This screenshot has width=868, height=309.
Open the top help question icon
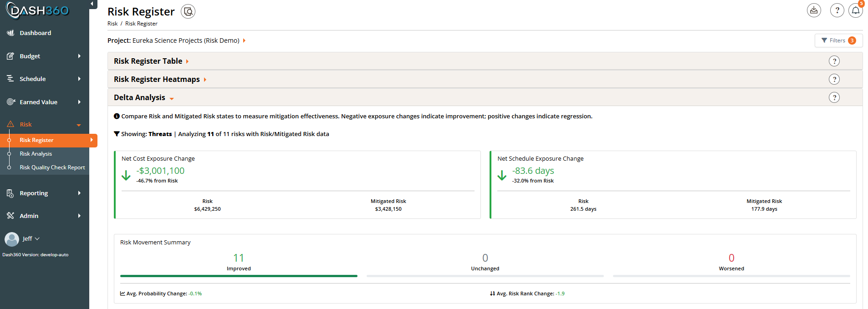coord(837,10)
